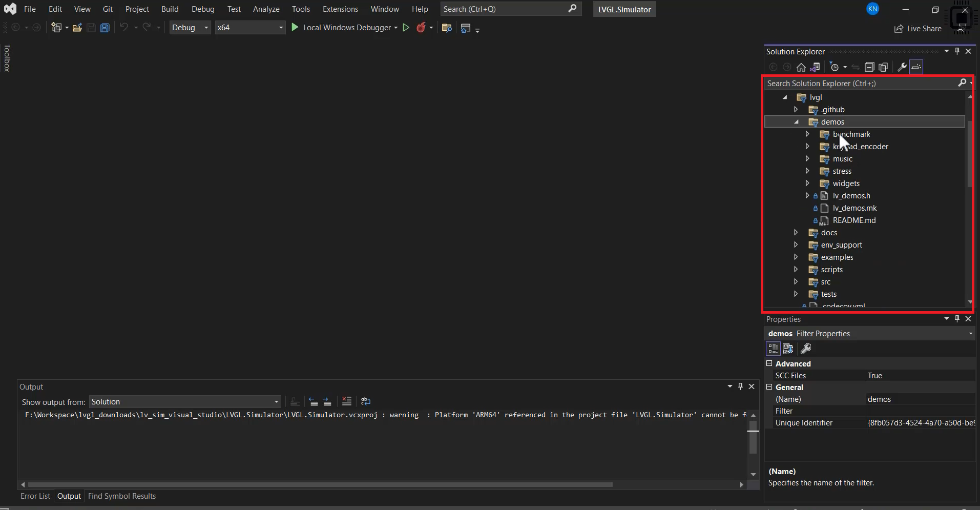The height and width of the screenshot is (510, 980).
Task: Click the Alphabetical sort icon in Properties
Action: tap(788, 349)
